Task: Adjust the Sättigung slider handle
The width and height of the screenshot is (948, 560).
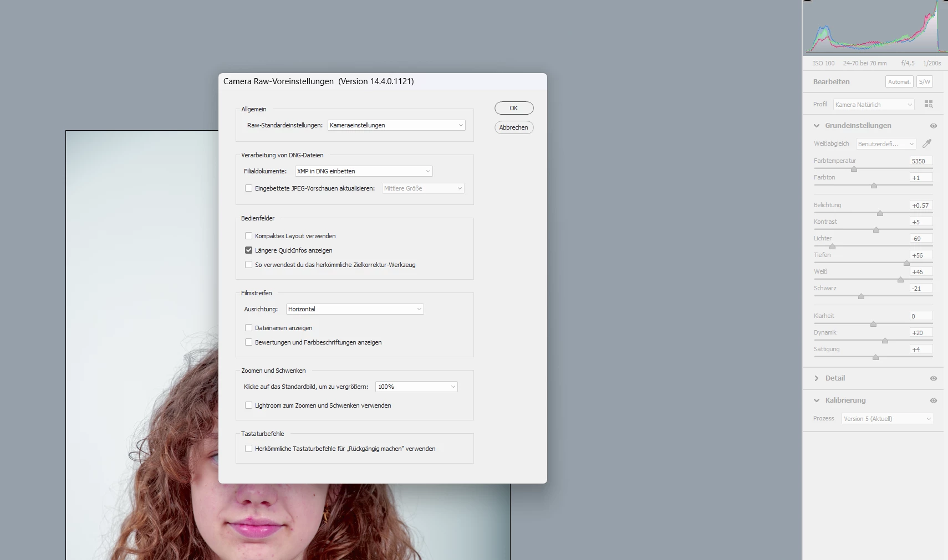Action: coord(875,357)
